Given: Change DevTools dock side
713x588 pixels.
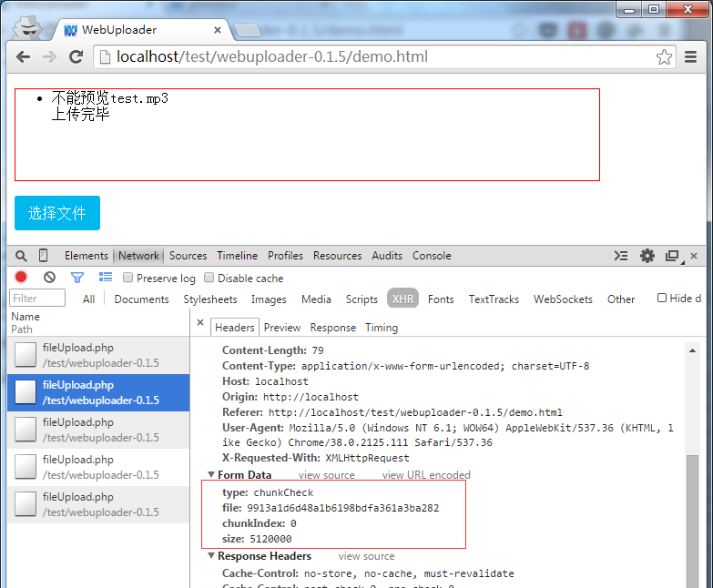Looking at the screenshot, I should coord(673,256).
